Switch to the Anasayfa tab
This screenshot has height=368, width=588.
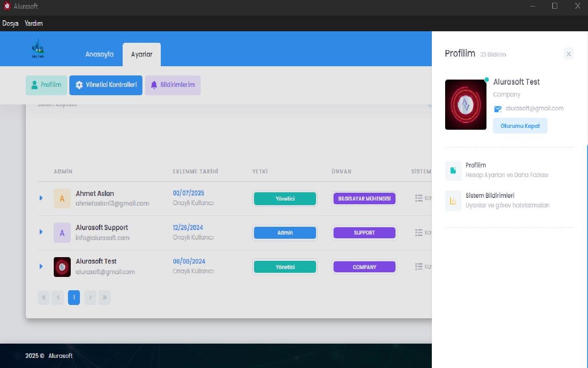pos(99,54)
